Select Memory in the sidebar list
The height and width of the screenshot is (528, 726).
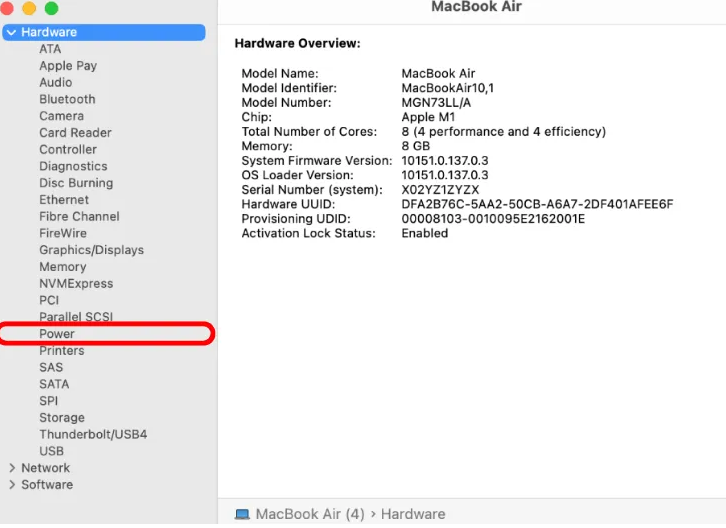click(x=63, y=267)
